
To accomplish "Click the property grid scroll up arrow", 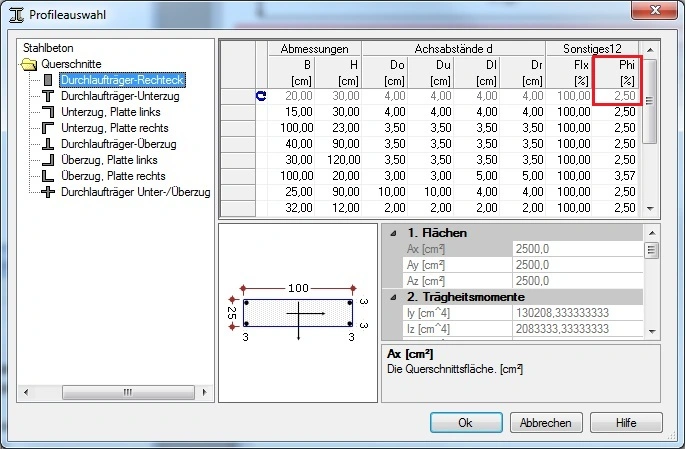I will (652, 233).
